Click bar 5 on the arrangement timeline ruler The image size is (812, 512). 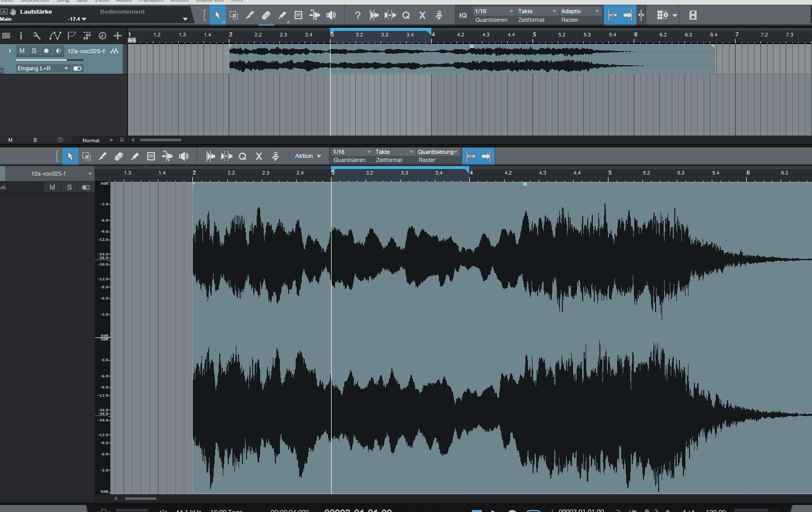pyautogui.click(x=534, y=35)
